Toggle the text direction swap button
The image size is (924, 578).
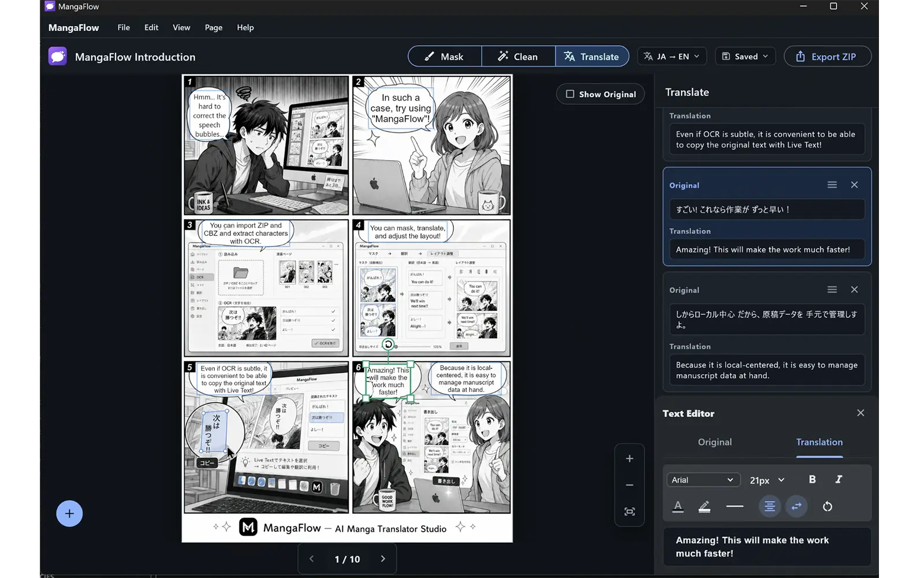coord(796,506)
